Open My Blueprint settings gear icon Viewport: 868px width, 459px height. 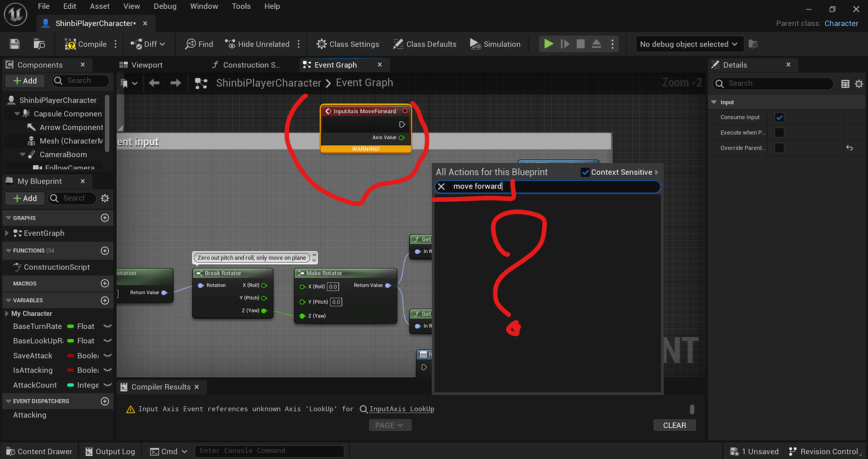point(105,198)
